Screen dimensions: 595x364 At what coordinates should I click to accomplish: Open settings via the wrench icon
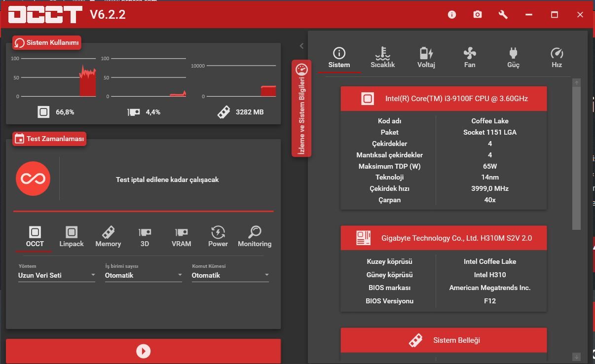pyautogui.click(x=503, y=15)
